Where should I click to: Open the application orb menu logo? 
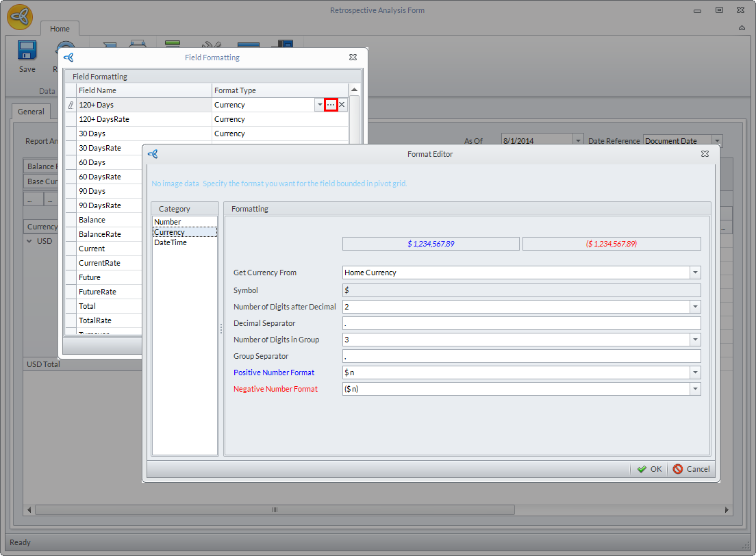20,17
